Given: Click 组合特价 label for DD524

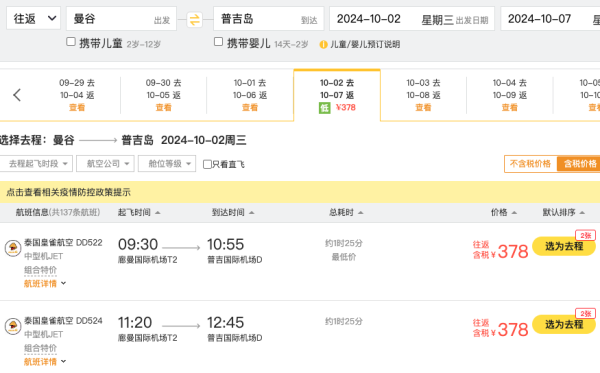Looking at the screenshot, I should click(x=40, y=348).
